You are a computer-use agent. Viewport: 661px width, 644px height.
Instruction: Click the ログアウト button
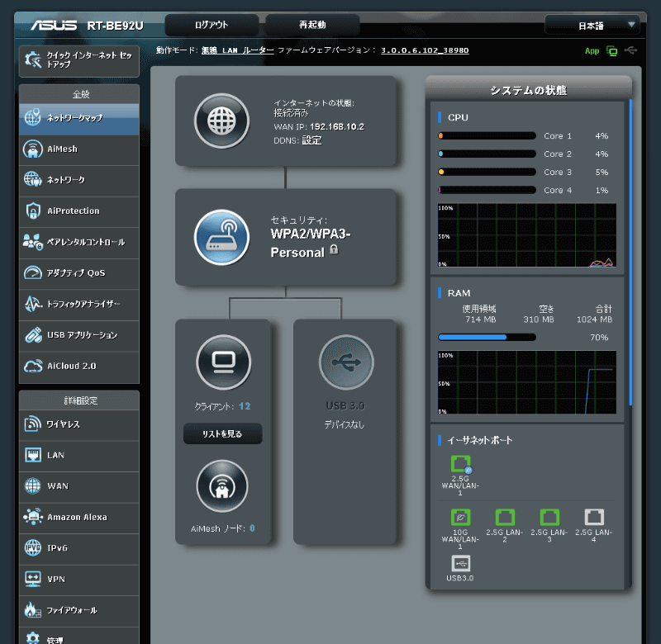[212, 25]
